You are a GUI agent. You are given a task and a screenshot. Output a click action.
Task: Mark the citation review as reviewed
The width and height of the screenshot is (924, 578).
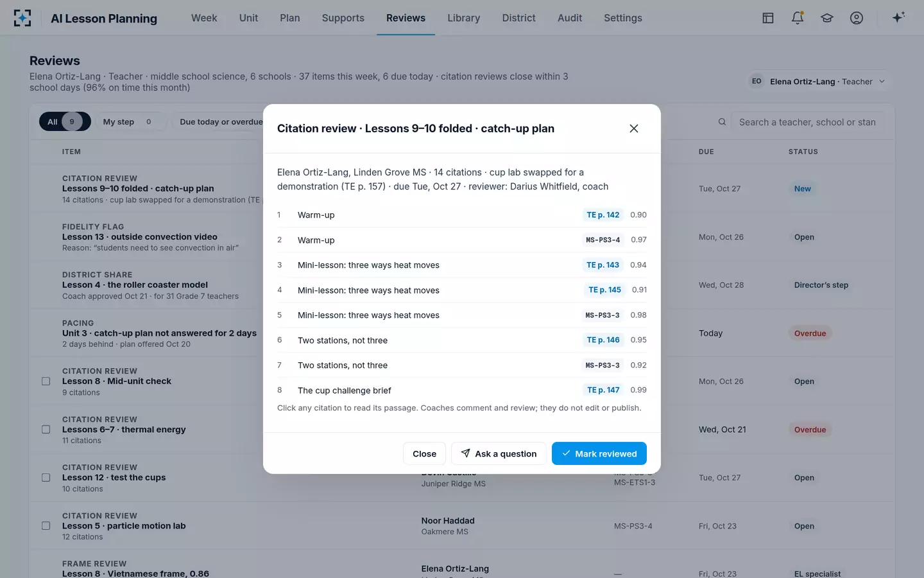[x=599, y=453]
